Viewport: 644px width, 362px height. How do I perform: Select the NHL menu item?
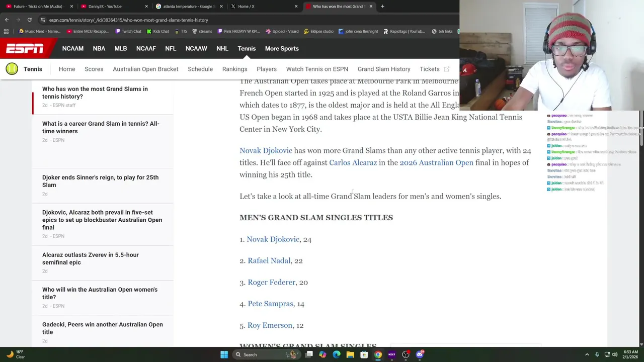(222, 49)
